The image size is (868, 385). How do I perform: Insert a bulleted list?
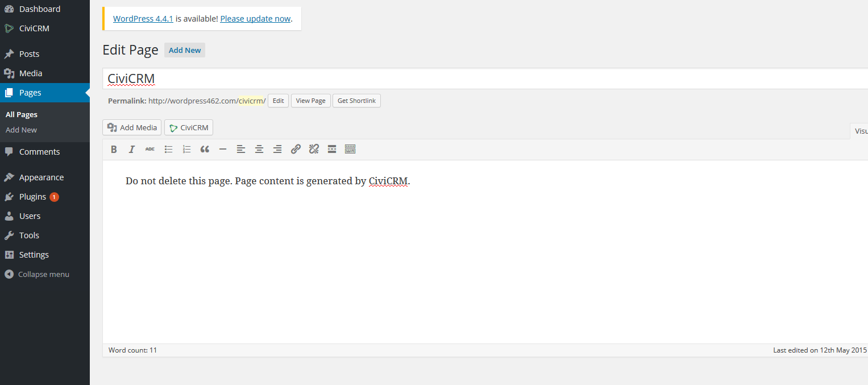(168, 149)
